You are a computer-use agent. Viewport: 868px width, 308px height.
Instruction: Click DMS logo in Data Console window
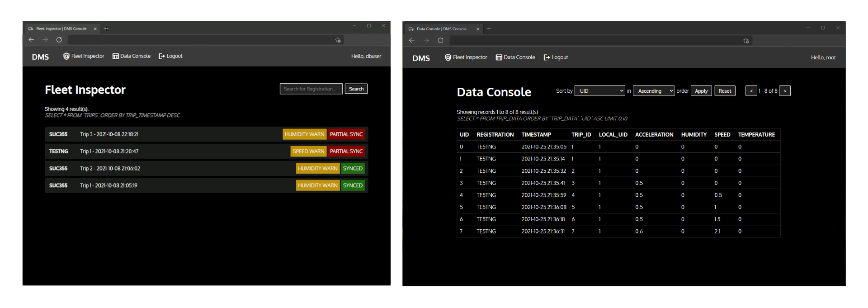click(x=421, y=58)
